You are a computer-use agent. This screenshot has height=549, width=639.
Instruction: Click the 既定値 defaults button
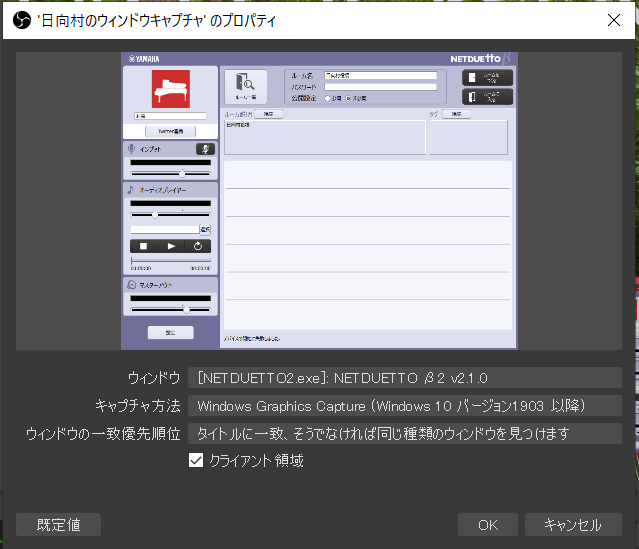(x=58, y=525)
